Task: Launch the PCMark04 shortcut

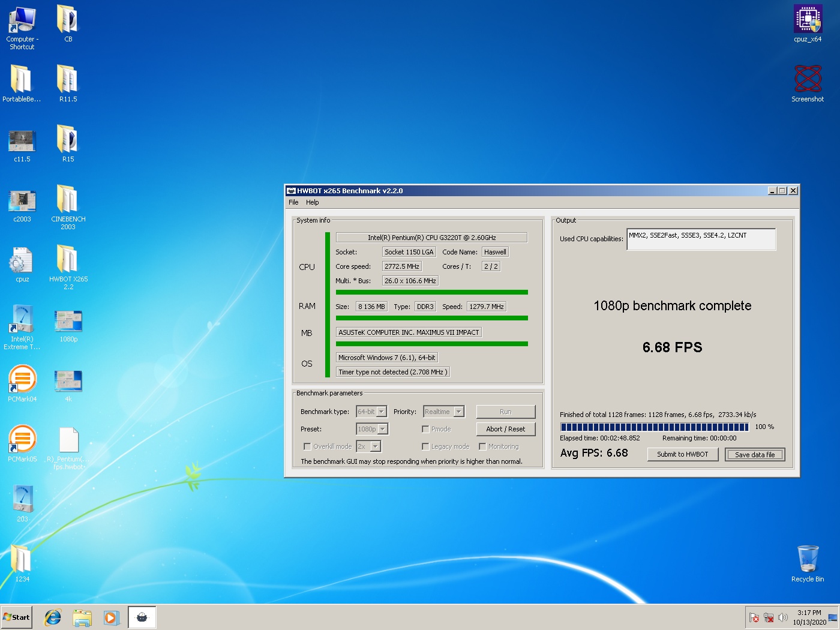Action: pyautogui.click(x=22, y=383)
